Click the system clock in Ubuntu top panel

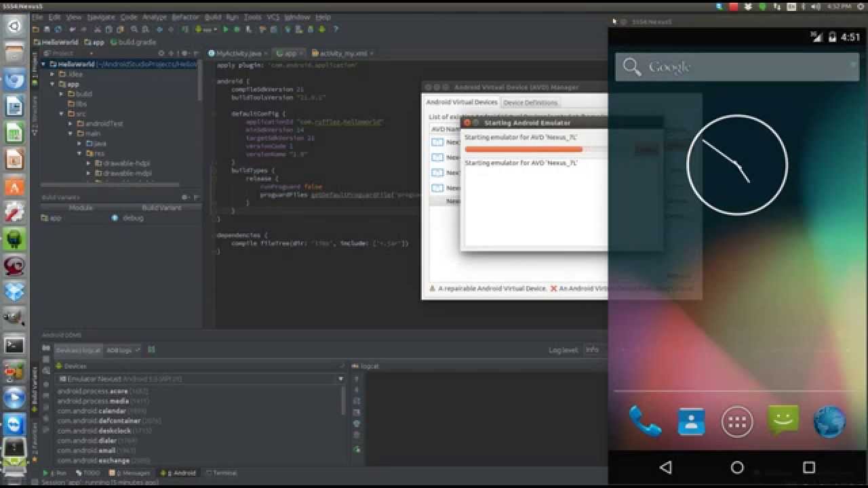(x=839, y=6)
